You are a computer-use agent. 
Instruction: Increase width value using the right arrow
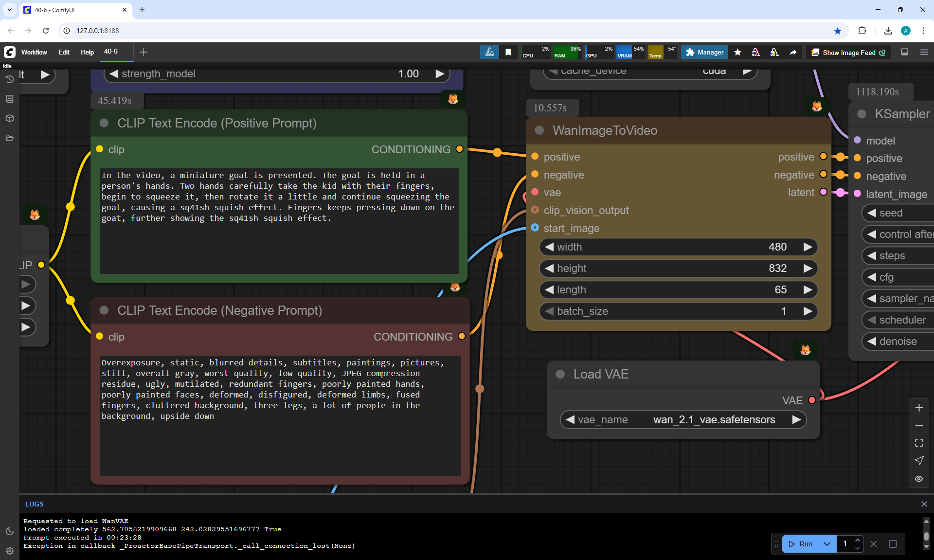pyautogui.click(x=808, y=247)
